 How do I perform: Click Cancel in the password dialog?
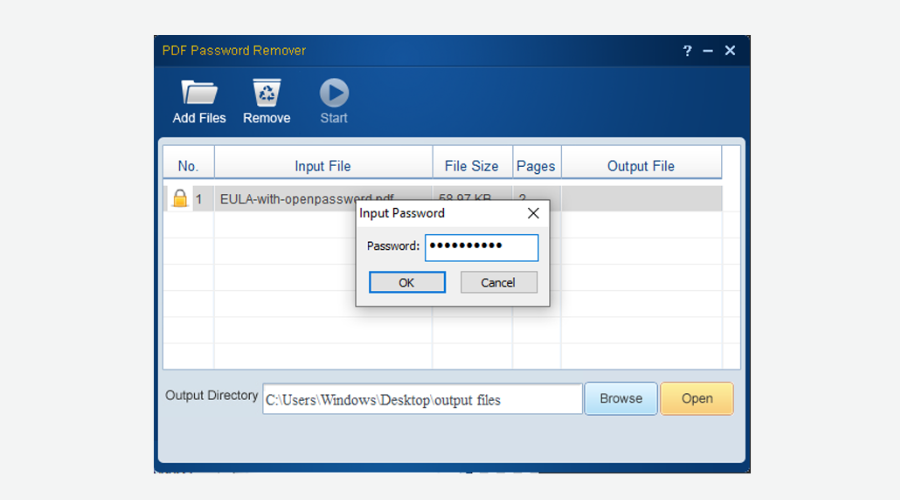pos(498,282)
